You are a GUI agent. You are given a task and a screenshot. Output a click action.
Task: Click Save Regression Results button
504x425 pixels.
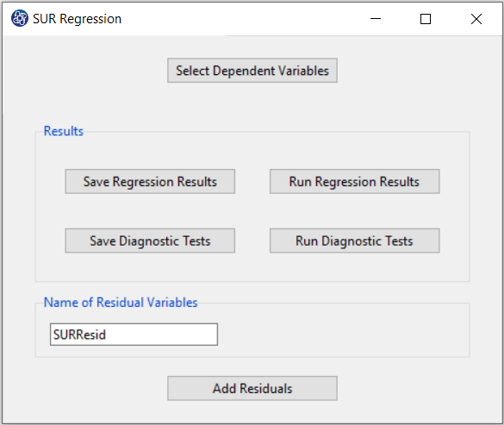150,181
